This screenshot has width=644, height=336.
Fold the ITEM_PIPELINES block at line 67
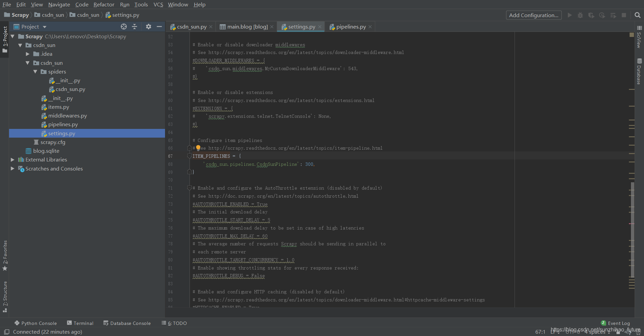coord(190,156)
